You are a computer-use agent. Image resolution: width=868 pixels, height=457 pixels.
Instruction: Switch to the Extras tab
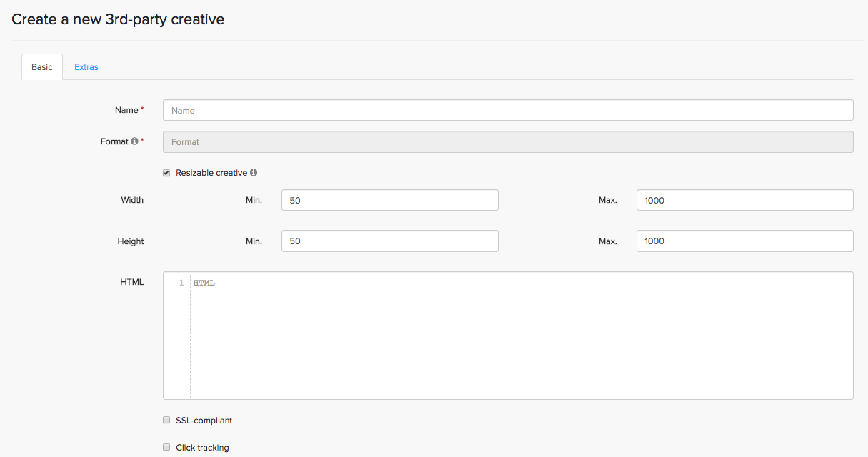click(x=86, y=67)
